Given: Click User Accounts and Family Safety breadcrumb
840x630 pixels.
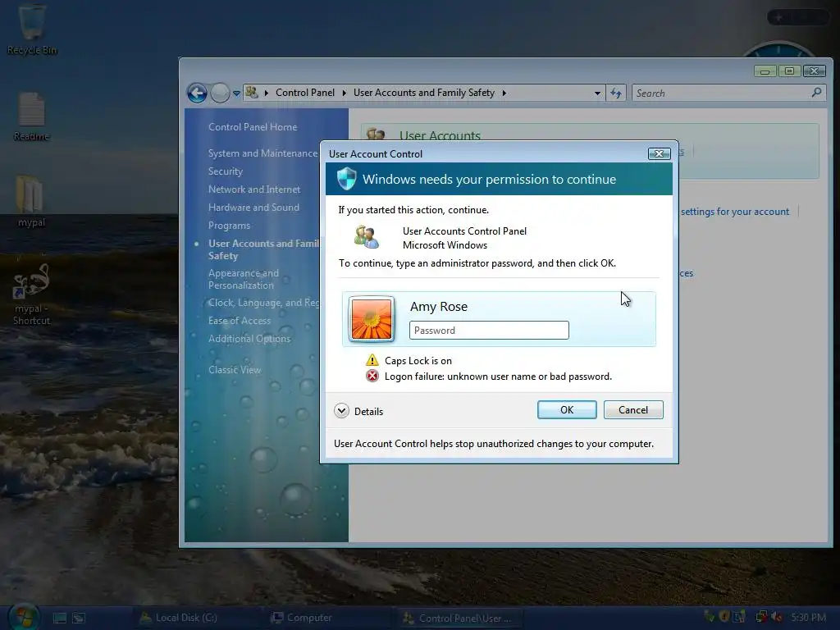Looking at the screenshot, I should 424,93.
